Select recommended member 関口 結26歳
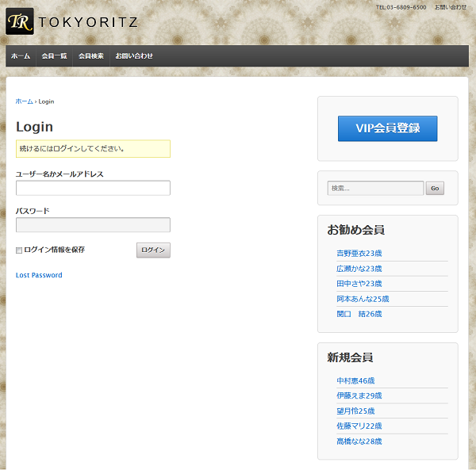Viewport: 476px width, 470px height. coord(359,314)
